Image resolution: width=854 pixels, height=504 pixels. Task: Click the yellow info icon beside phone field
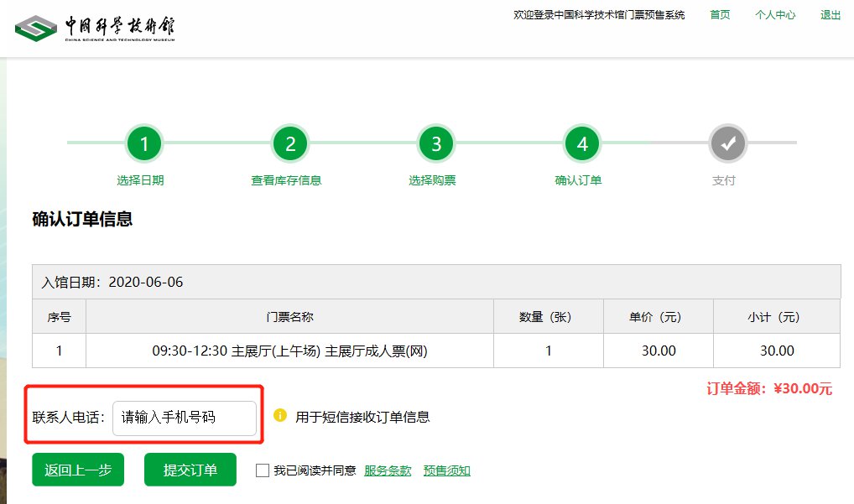(280, 416)
